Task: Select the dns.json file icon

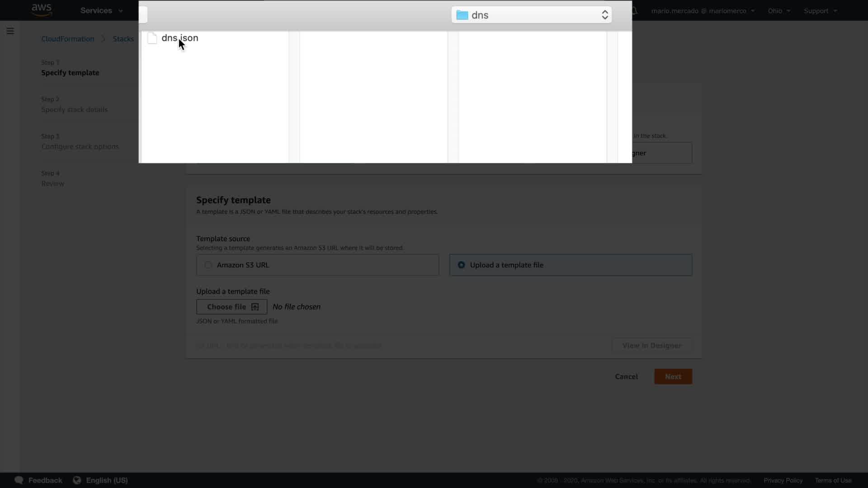Action: [152, 38]
